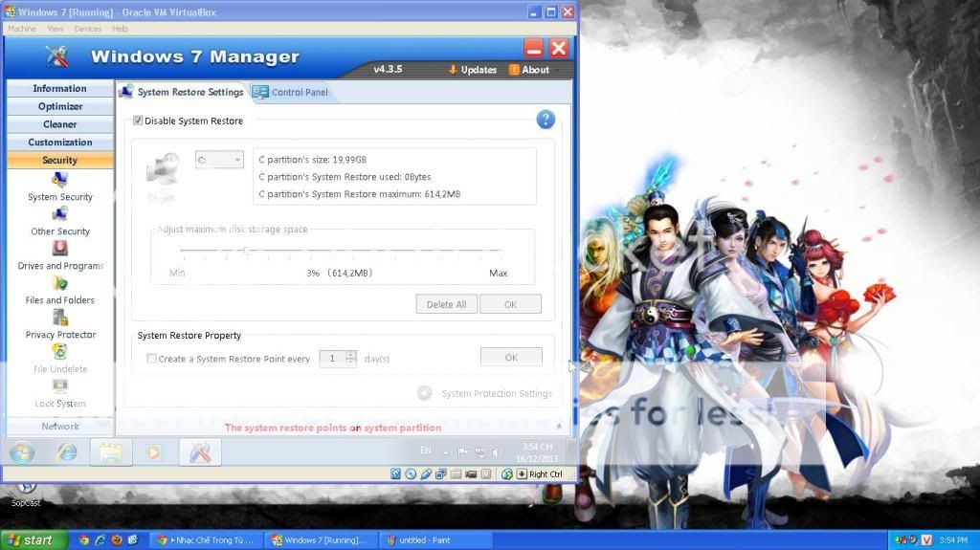Click the restore point days number field
The width and height of the screenshot is (980, 550).
(331, 358)
